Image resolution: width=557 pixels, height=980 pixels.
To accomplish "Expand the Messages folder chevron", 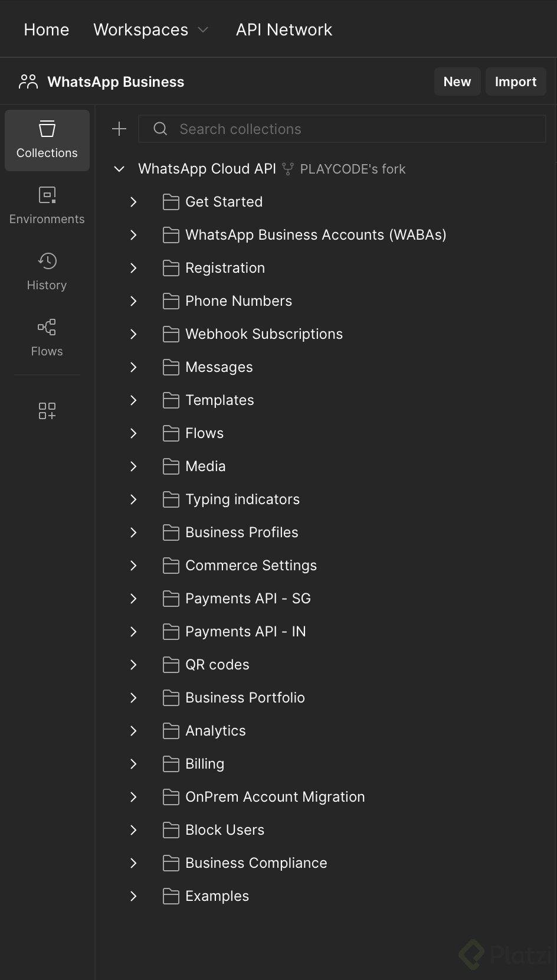I will (133, 367).
